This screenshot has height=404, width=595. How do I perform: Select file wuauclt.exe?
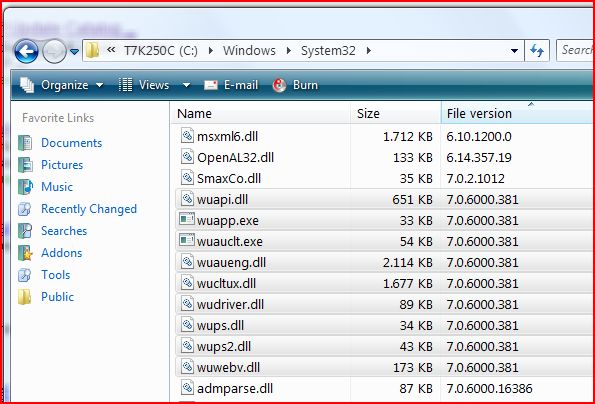pos(230,242)
